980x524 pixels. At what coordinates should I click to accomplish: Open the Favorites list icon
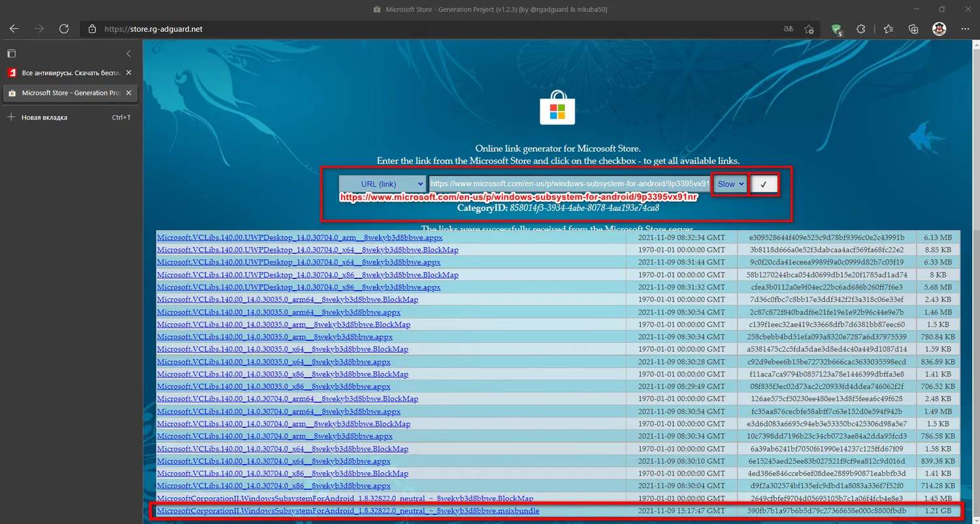(x=888, y=29)
